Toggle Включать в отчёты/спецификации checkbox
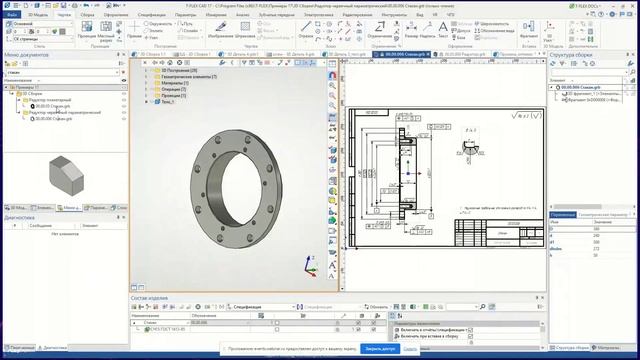The width and height of the screenshot is (640, 360). (x=471, y=330)
